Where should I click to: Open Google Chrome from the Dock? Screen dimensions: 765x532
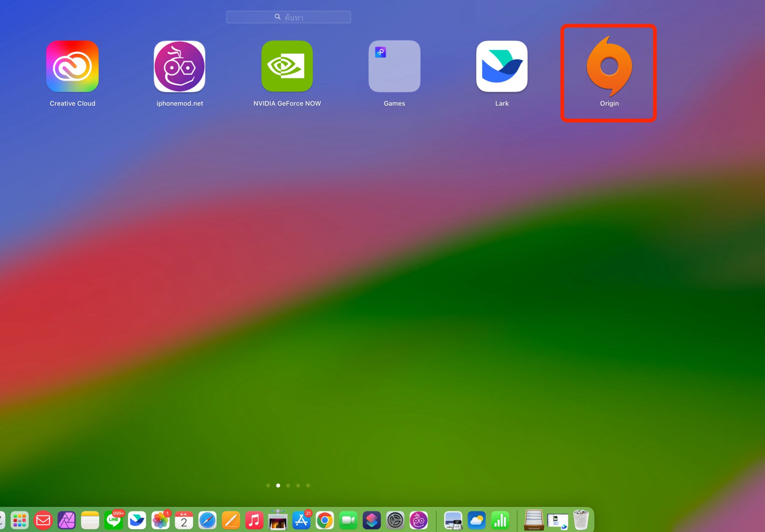pyautogui.click(x=325, y=520)
